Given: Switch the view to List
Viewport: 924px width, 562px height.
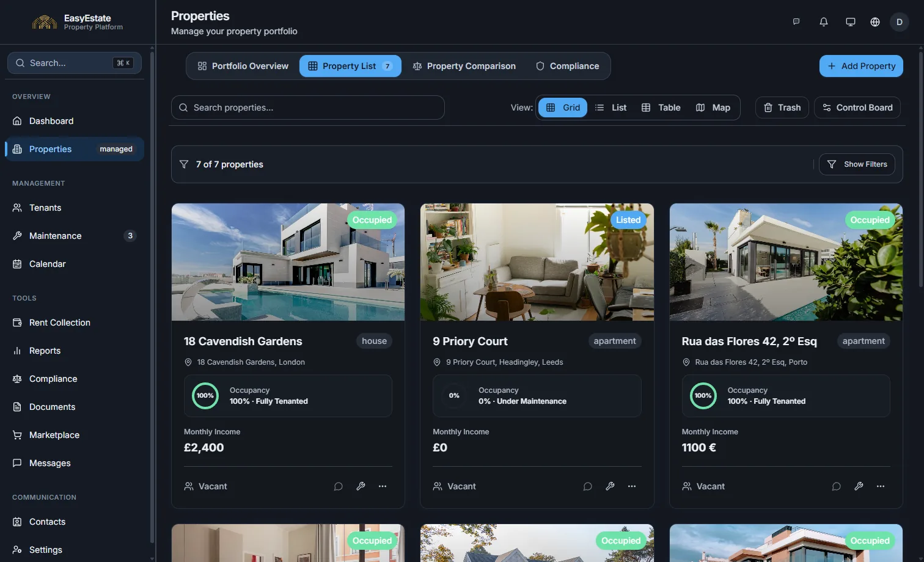Looking at the screenshot, I should coord(610,108).
